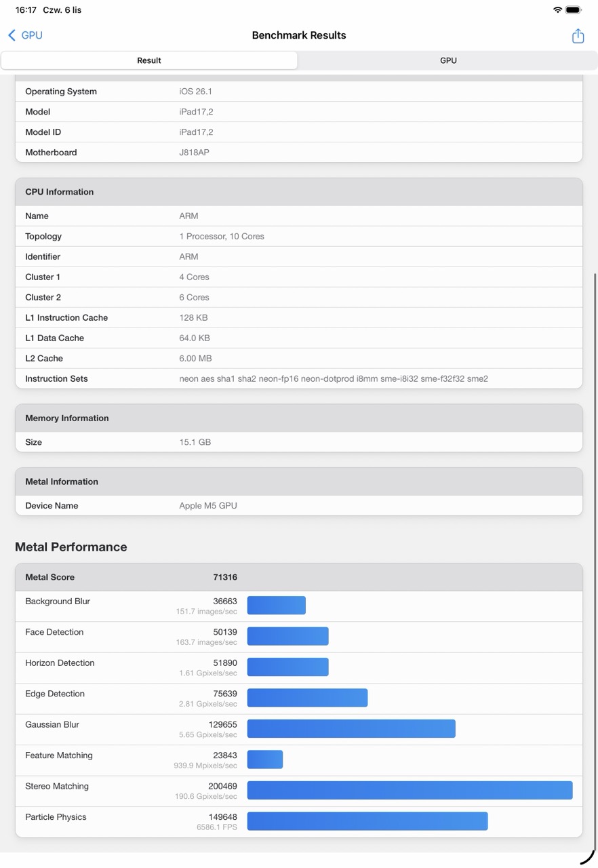
Task: Tap the Wi-Fi status icon
Action: [557, 10]
